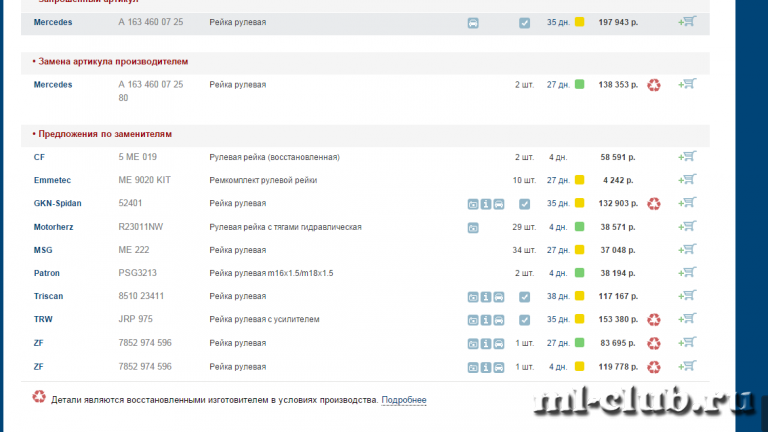Open car applicability icon for TRW JRP 975
This screenshot has width=768, height=432.
[x=499, y=320]
